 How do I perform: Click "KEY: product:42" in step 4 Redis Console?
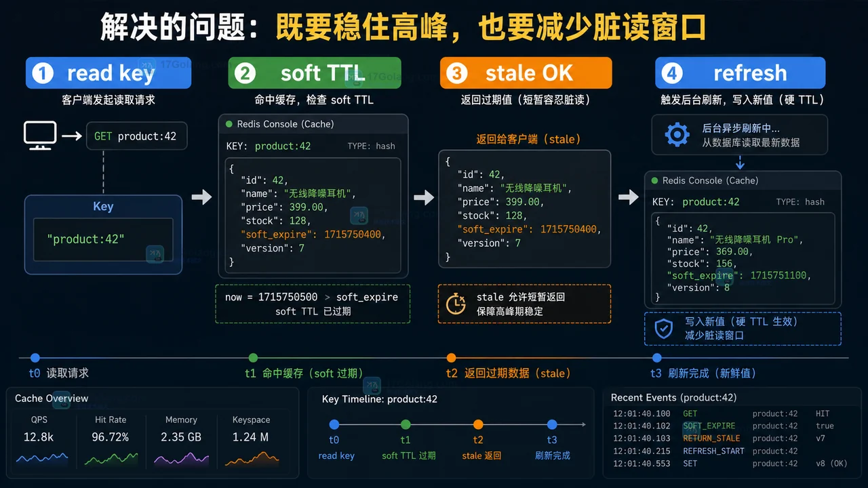click(x=696, y=202)
